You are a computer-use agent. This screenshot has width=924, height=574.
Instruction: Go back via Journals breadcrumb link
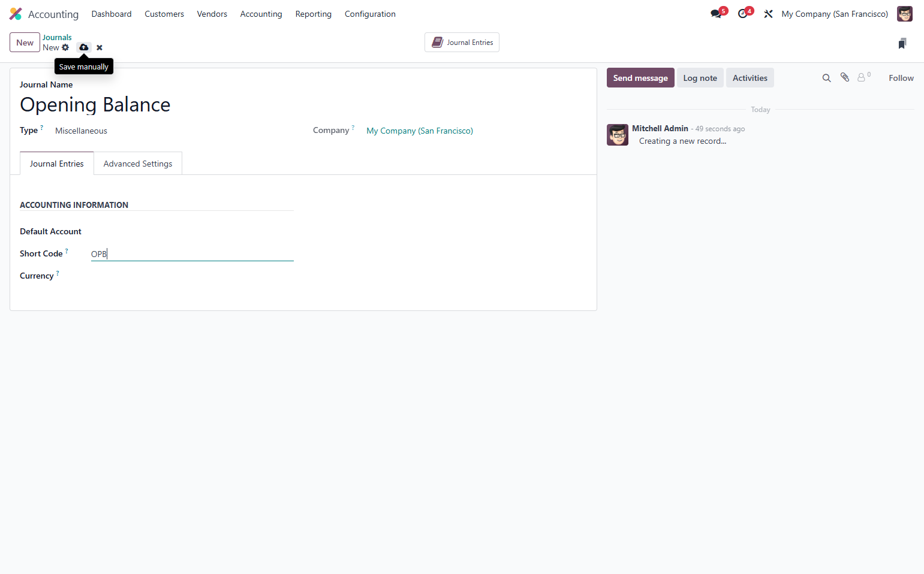coord(57,37)
